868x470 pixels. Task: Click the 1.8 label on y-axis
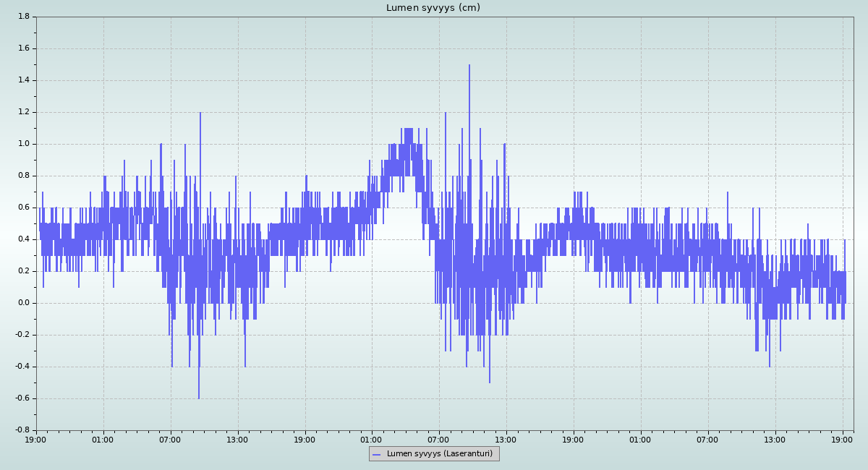23,17
